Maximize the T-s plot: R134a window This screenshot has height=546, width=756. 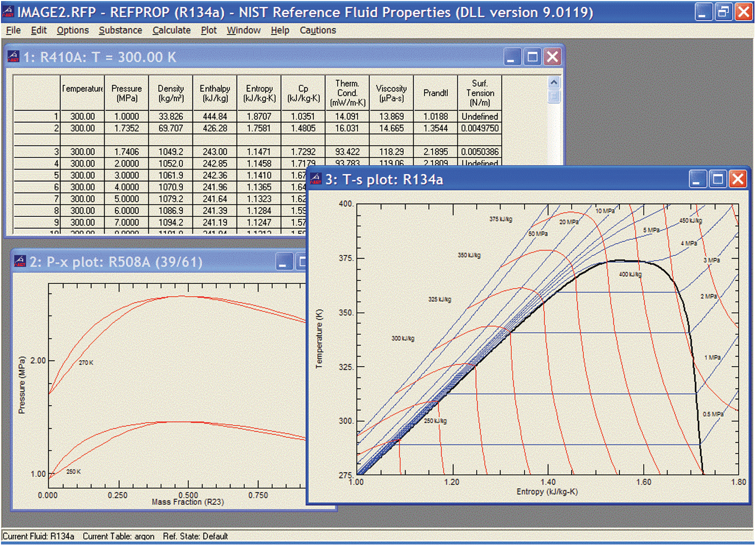(x=717, y=179)
